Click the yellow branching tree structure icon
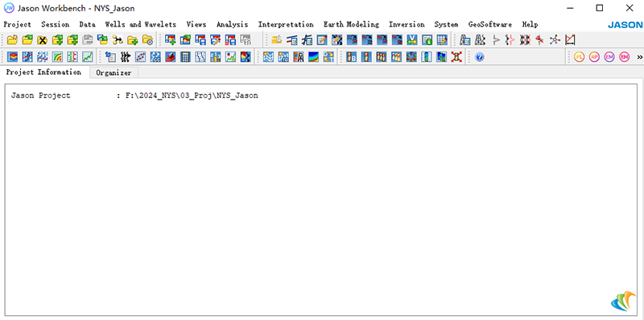Viewport: 644px width, 320px height. (118, 40)
